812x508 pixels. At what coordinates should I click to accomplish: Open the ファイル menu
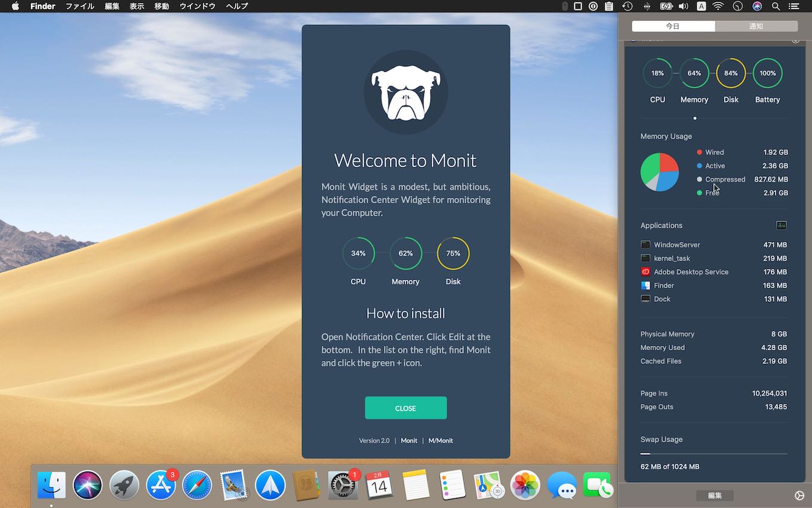pos(79,6)
